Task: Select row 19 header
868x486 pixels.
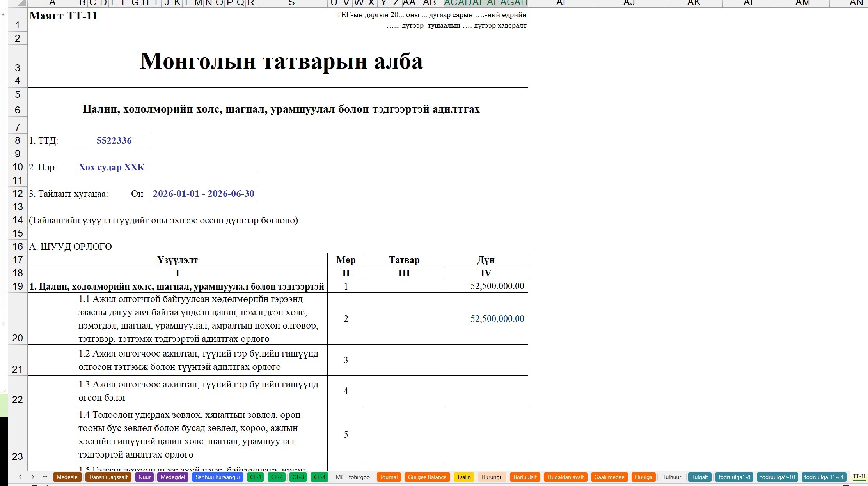Action: pos(18,286)
